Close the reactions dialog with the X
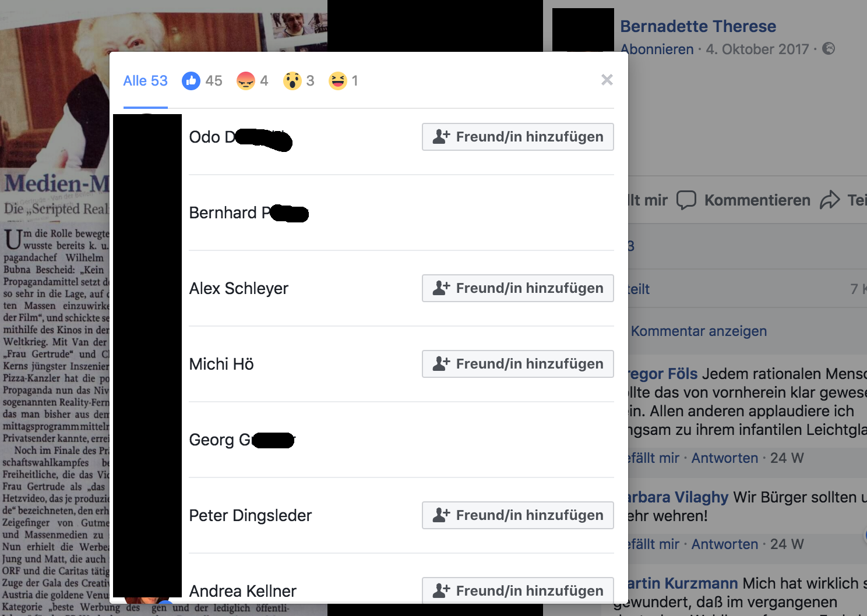The width and height of the screenshot is (867, 616). pos(607,80)
